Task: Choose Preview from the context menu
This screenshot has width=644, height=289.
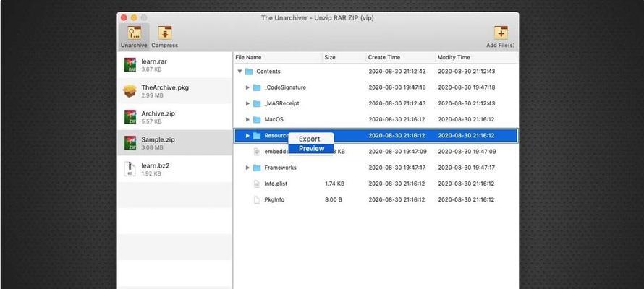Action: (x=311, y=148)
